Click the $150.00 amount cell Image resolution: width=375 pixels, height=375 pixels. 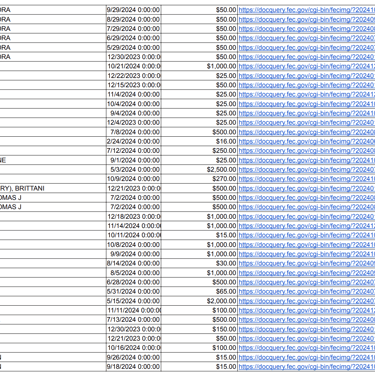coord(199,329)
